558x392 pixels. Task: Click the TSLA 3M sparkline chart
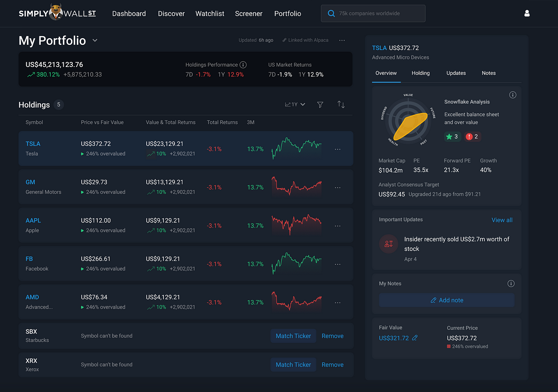[297, 149]
